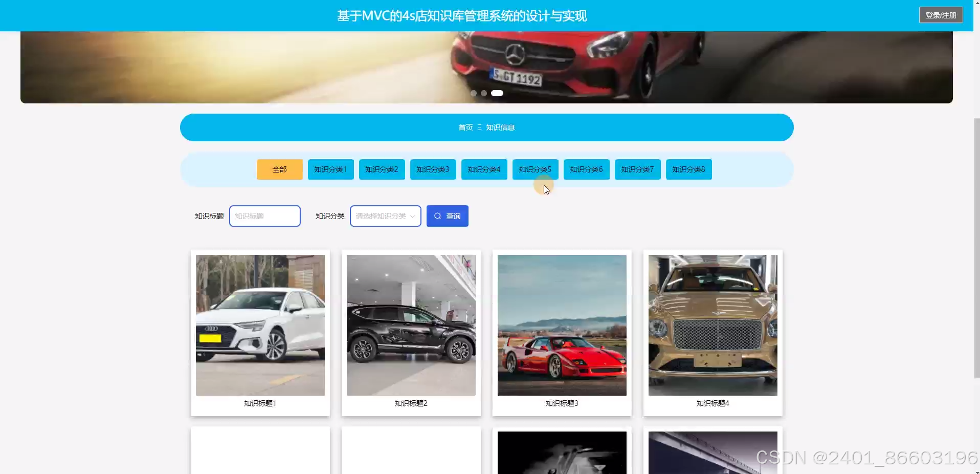Select the first carousel indicator dot
This screenshot has height=474, width=980.
click(474, 93)
